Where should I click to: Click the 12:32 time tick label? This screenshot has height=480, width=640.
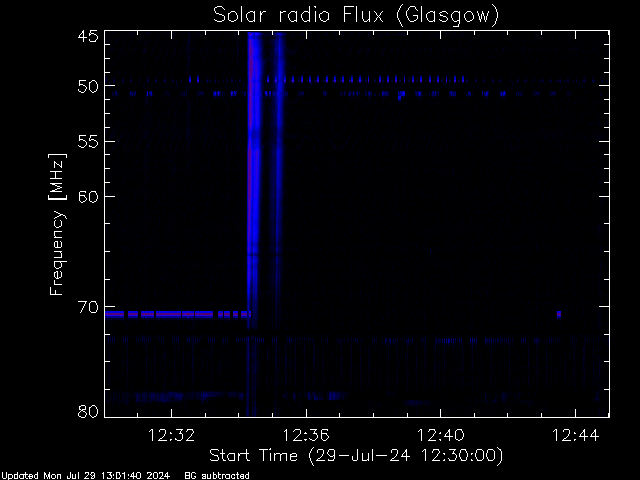pyautogui.click(x=171, y=435)
